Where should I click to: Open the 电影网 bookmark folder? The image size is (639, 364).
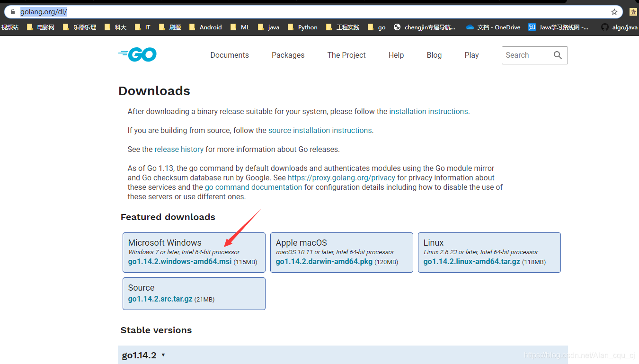click(41, 27)
